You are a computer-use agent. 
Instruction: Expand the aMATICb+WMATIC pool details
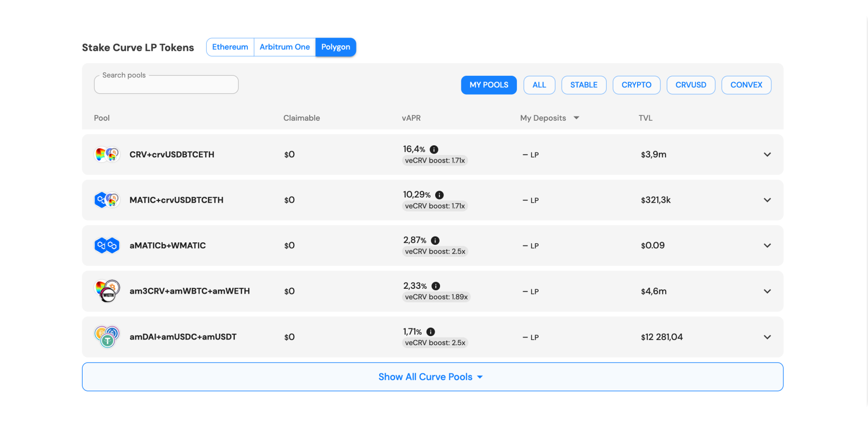pyautogui.click(x=767, y=245)
